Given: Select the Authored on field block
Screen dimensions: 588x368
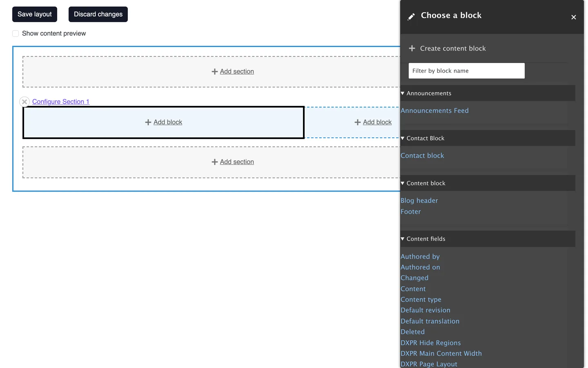Looking at the screenshot, I should pos(420,267).
